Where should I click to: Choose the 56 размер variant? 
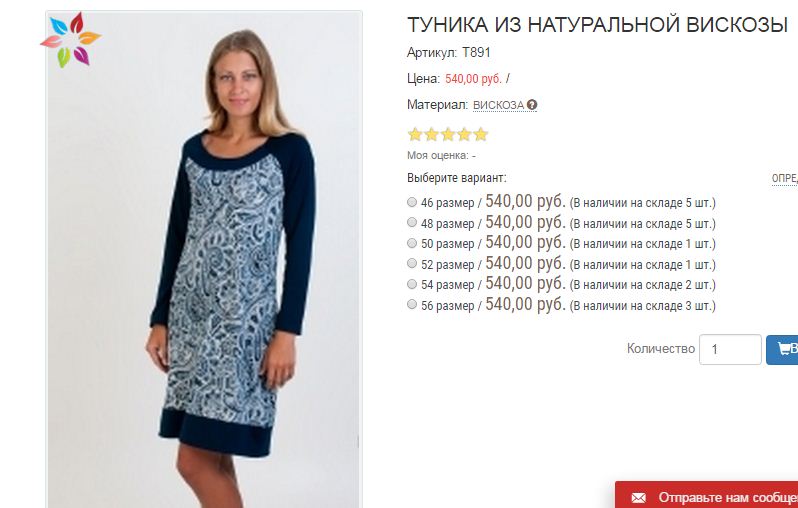[x=412, y=304]
